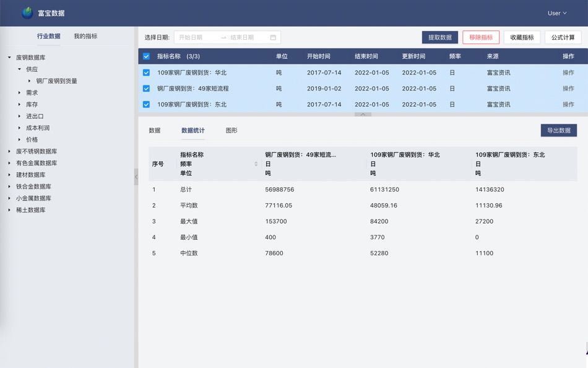Click the 移除指标 button
Image resolution: width=588 pixels, height=368 pixels.
pyautogui.click(x=481, y=37)
